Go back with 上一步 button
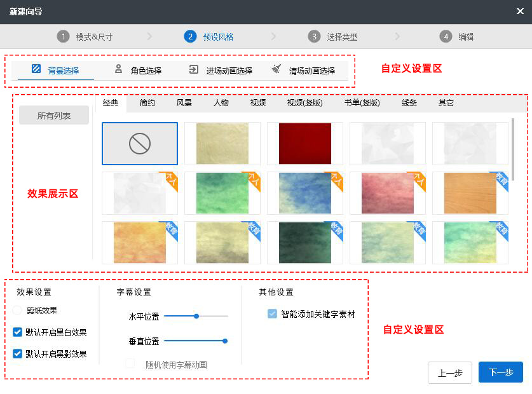Image resolution: width=532 pixels, height=394 pixels. click(450, 372)
